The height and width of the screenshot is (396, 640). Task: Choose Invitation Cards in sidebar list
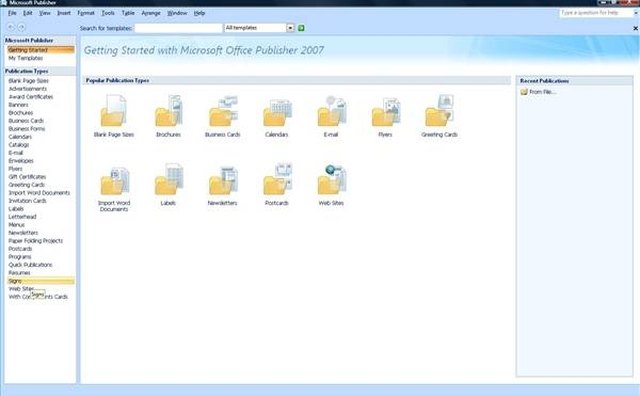tap(27, 201)
